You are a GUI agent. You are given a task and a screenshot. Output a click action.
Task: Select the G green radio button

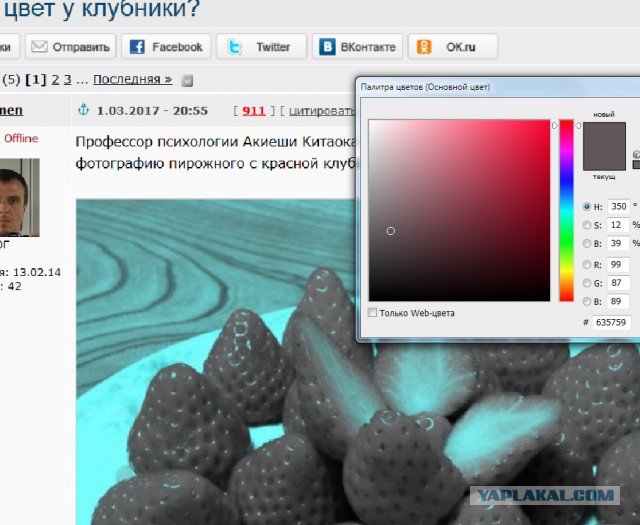(x=587, y=283)
